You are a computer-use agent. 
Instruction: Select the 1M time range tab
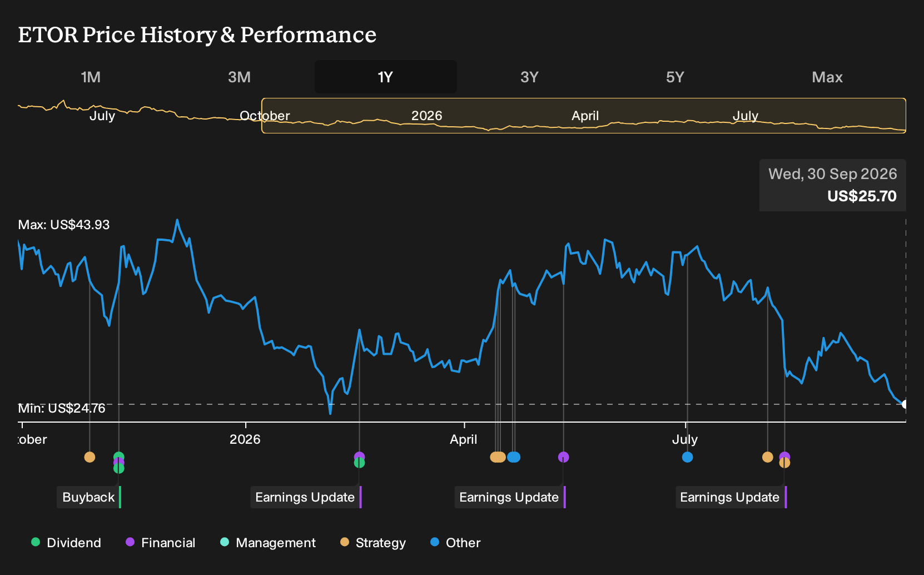tap(91, 77)
